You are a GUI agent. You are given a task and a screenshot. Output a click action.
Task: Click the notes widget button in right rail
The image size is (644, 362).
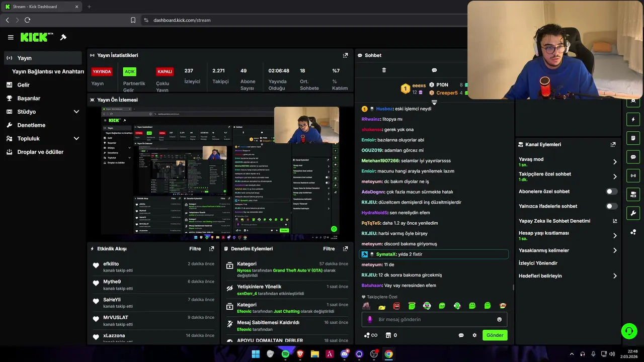pos(633,138)
